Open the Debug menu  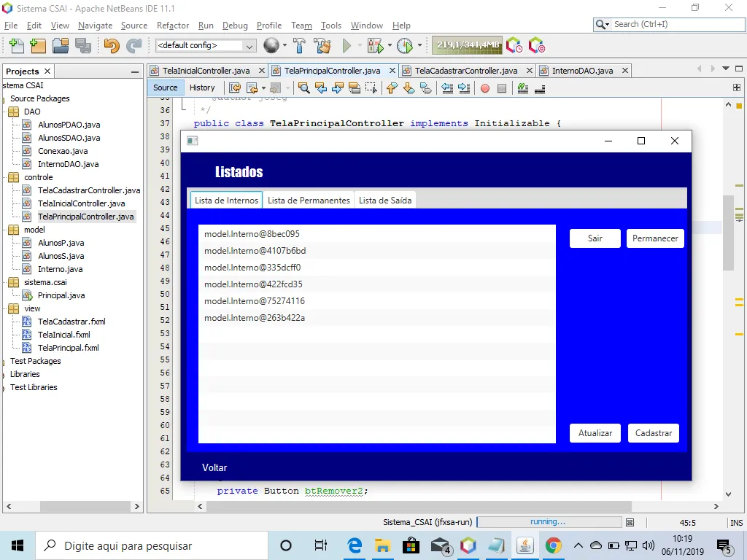235,26
